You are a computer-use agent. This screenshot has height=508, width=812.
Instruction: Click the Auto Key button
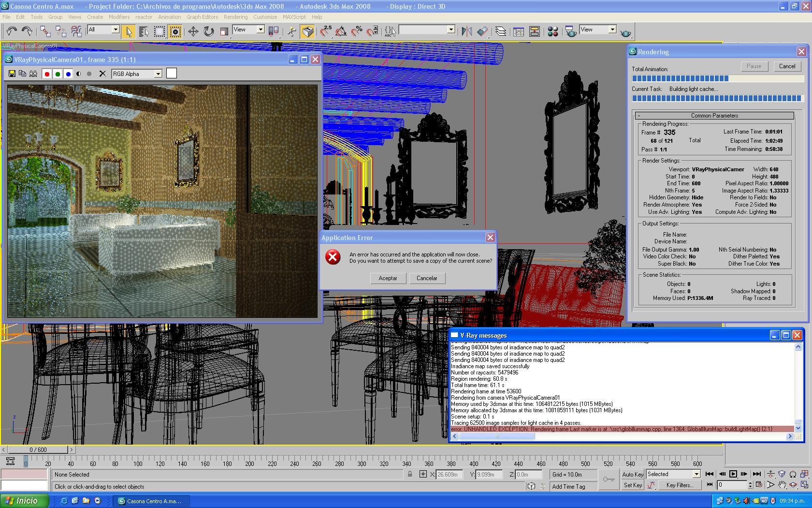(633, 475)
